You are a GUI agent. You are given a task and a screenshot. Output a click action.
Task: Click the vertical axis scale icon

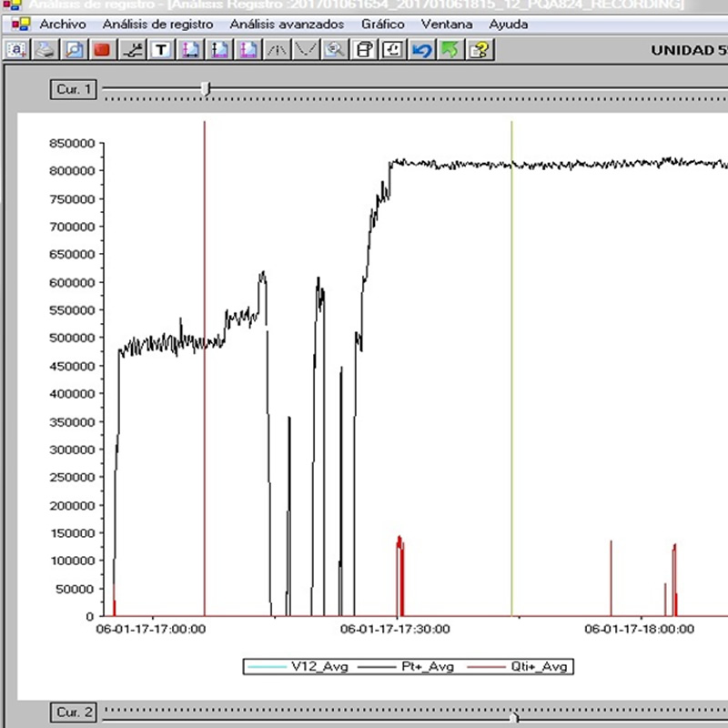click(219, 50)
